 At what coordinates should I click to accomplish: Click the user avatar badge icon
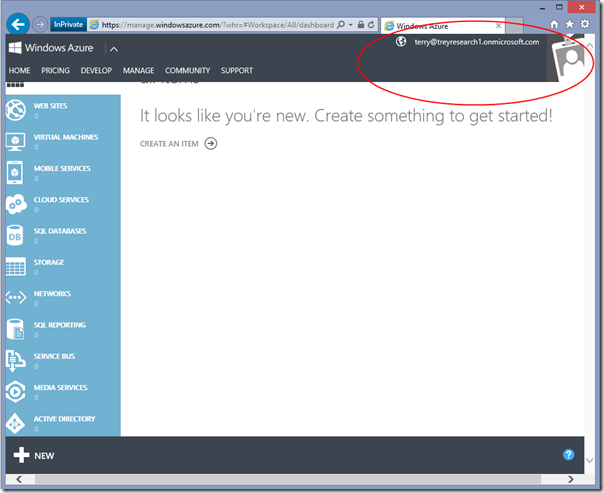click(x=567, y=58)
